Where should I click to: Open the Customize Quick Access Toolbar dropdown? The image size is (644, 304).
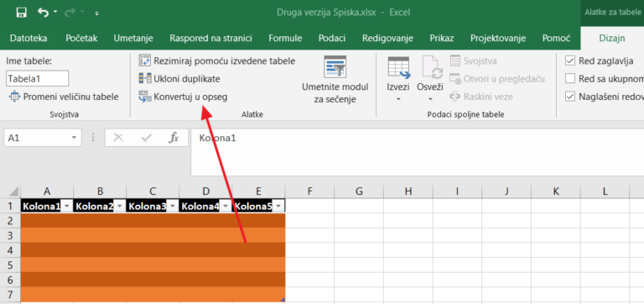pyautogui.click(x=96, y=13)
